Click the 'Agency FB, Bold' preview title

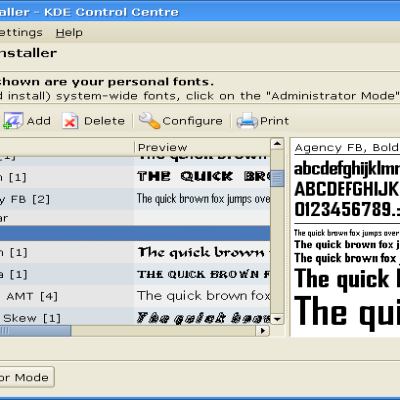tap(347, 148)
